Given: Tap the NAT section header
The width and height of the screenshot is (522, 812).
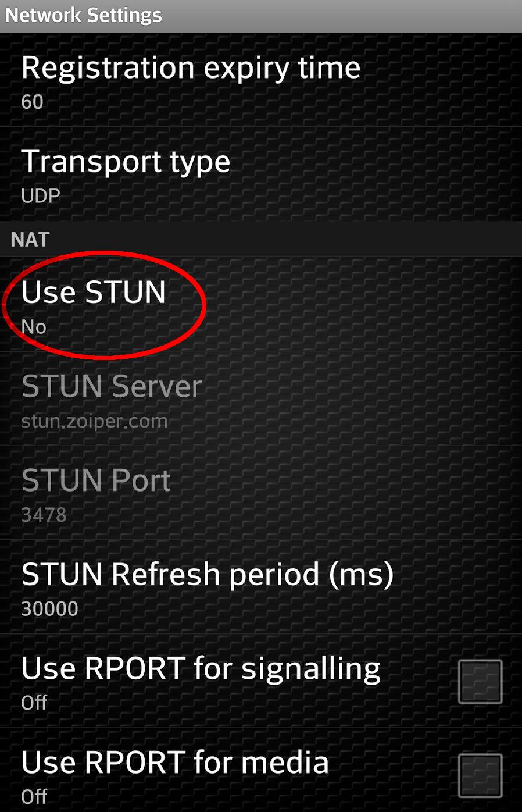Looking at the screenshot, I should tap(261, 239).
